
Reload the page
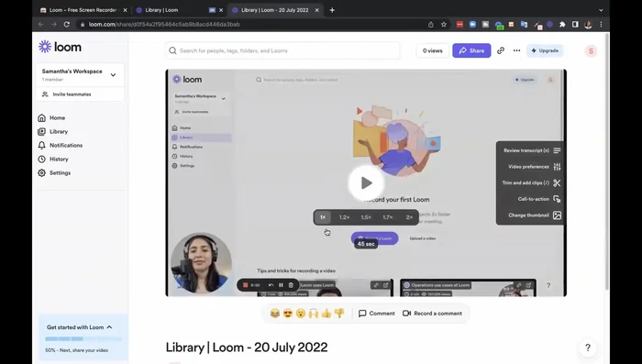click(67, 25)
